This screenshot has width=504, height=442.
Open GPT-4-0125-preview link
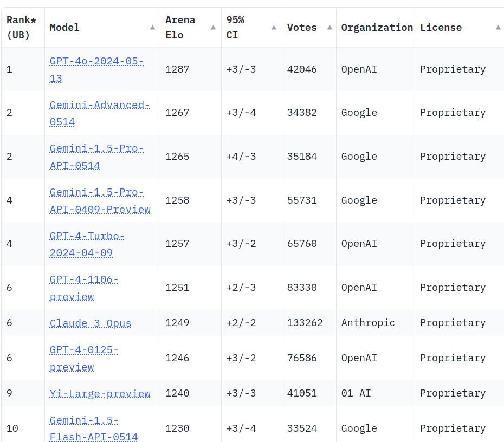tap(83, 358)
